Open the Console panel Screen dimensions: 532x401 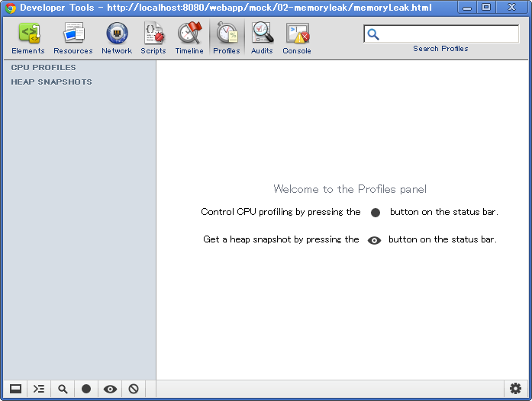[x=297, y=38]
